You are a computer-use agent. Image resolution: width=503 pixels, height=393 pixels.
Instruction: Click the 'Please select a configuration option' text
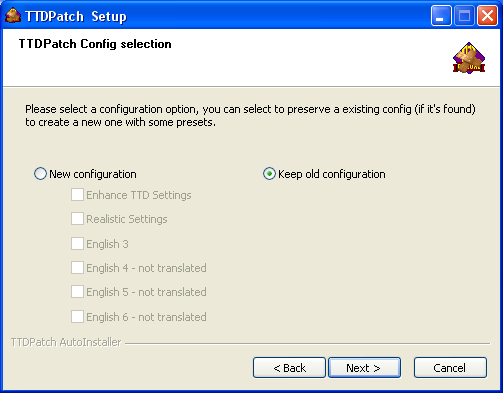coord(250,116)
